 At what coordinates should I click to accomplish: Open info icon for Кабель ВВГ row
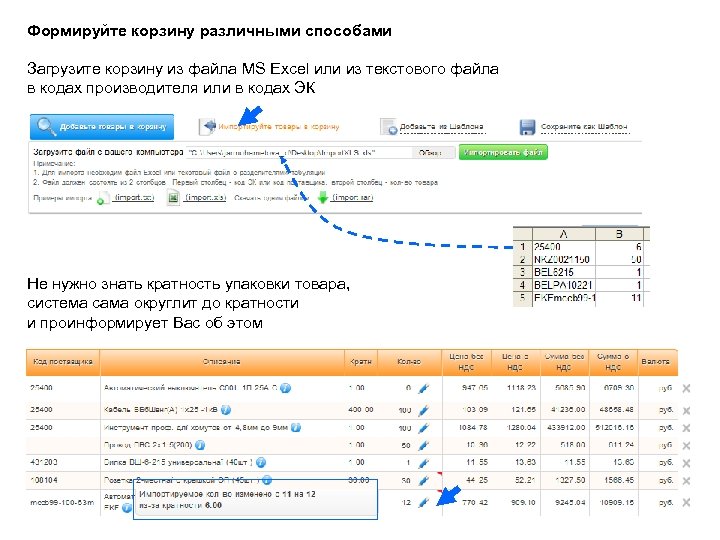(226, 410)
